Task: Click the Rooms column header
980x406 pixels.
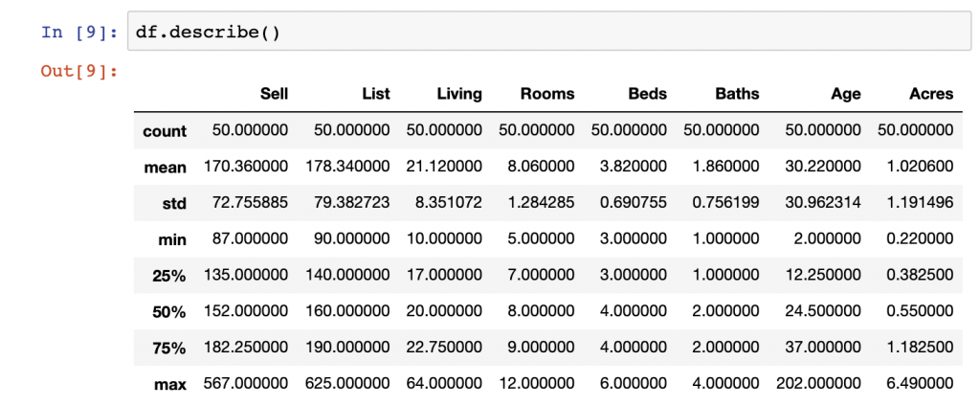Action: [547, 94]
